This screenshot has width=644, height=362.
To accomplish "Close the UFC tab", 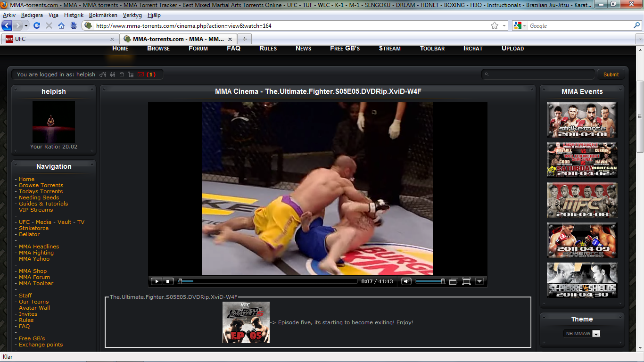I will (112, 39).
